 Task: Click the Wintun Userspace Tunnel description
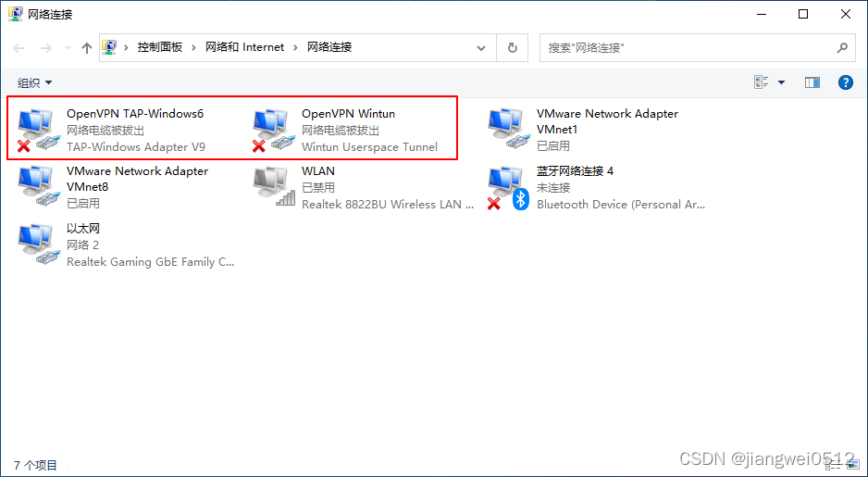point(369,147)
